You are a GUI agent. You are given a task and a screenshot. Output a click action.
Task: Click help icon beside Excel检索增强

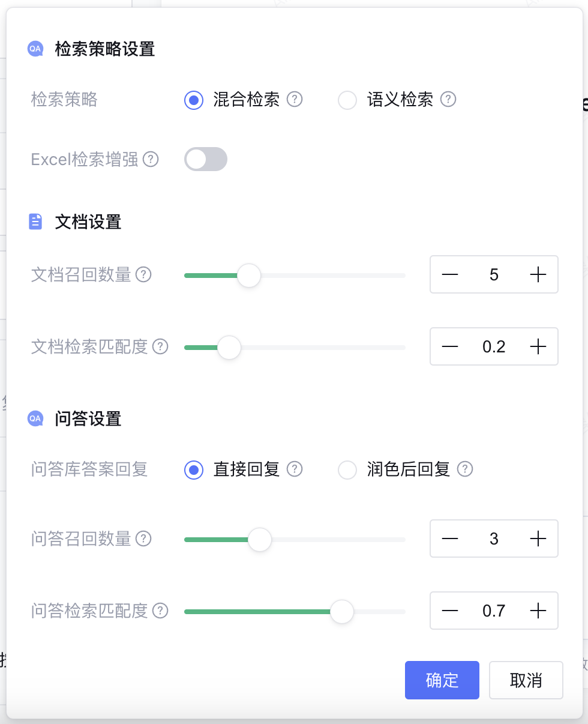tap(151, 159)
